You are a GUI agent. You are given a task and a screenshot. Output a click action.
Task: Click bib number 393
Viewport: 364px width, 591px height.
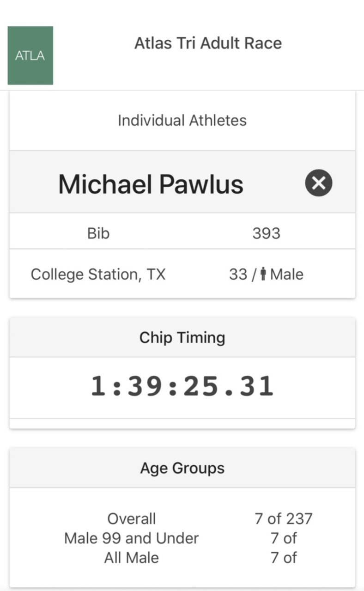pyautogui.click(x=266, y=233)
